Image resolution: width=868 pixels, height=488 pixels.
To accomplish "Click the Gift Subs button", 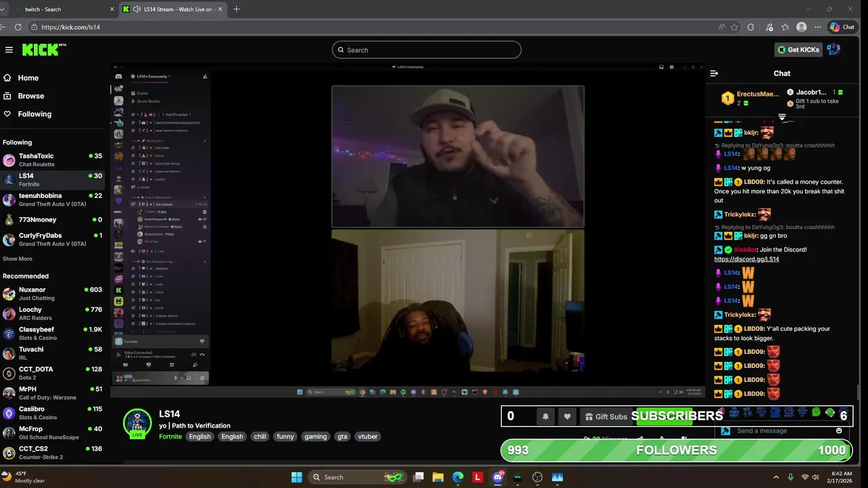I will coord(605,417).
